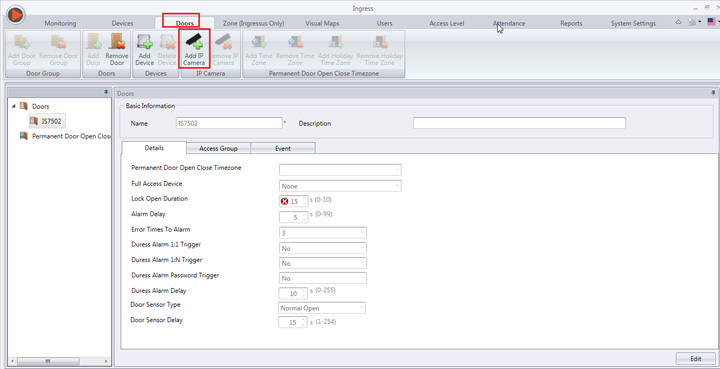Viewport: 720px width, 369px height.
Task: Open Zone (Ingressus Only) tab
Action: click(x=253, y=23)
